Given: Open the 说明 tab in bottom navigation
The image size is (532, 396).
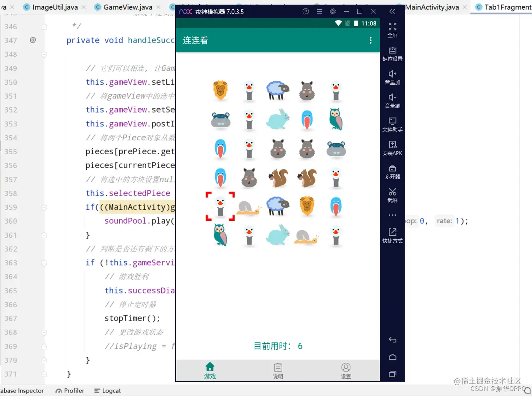Looking at the screenshot, I should point(278,371).
